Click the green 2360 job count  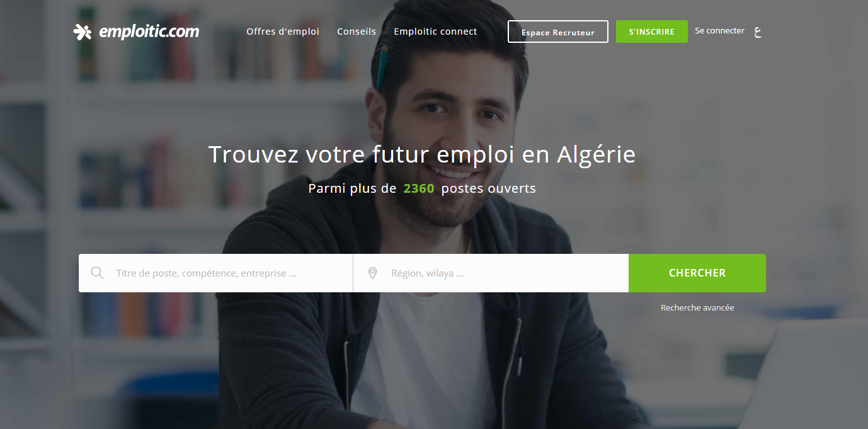pos(419,188)
